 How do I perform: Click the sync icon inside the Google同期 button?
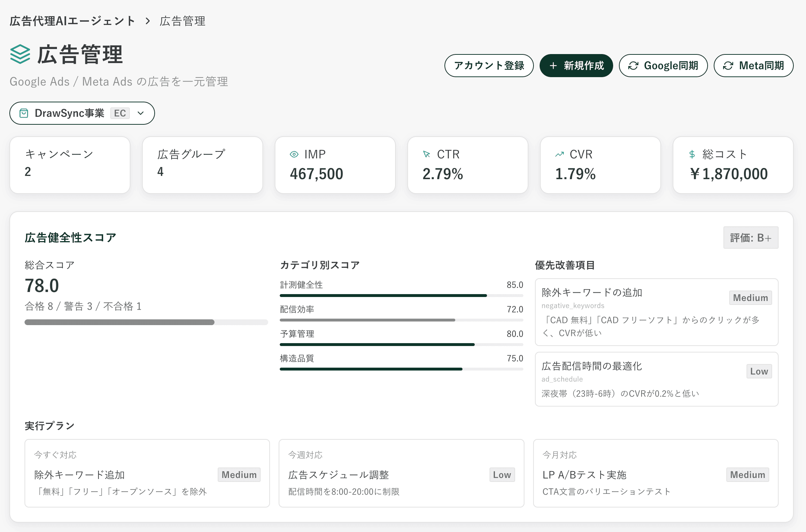point(633,66)
